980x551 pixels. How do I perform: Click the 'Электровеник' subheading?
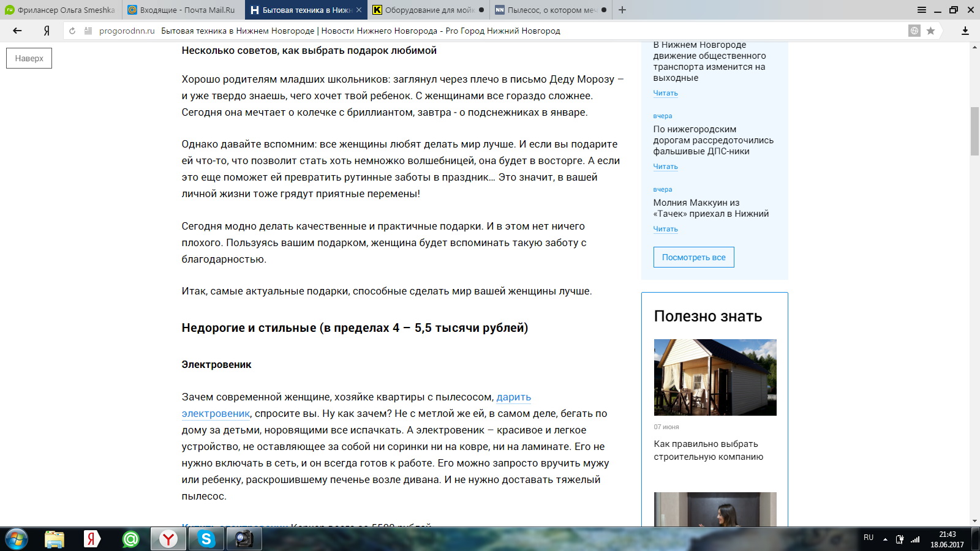click(x=216, y=364)
